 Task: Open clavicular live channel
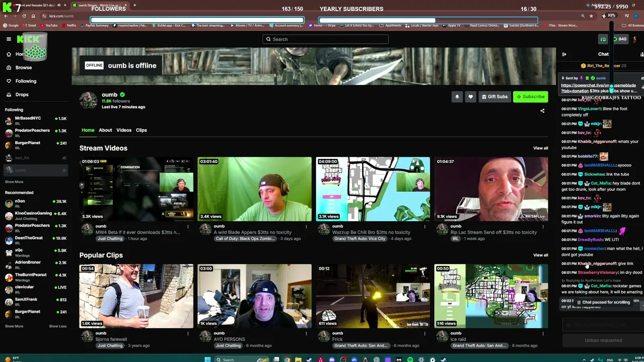point(36,290)
